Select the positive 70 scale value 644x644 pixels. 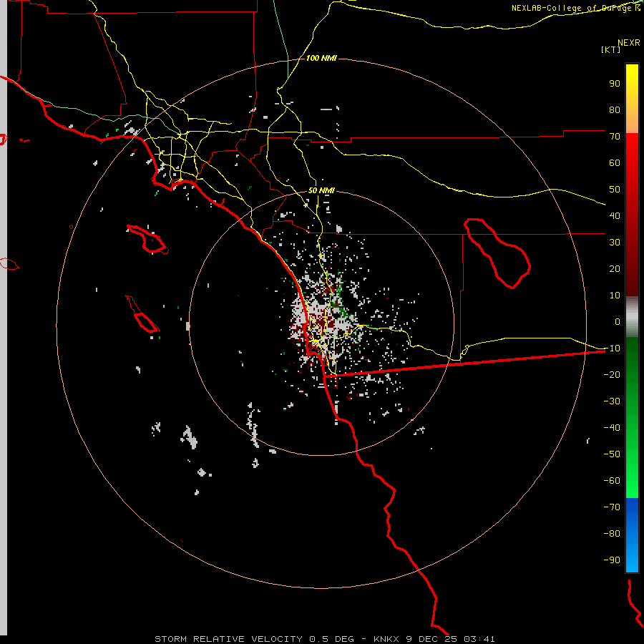click(615, 137)
